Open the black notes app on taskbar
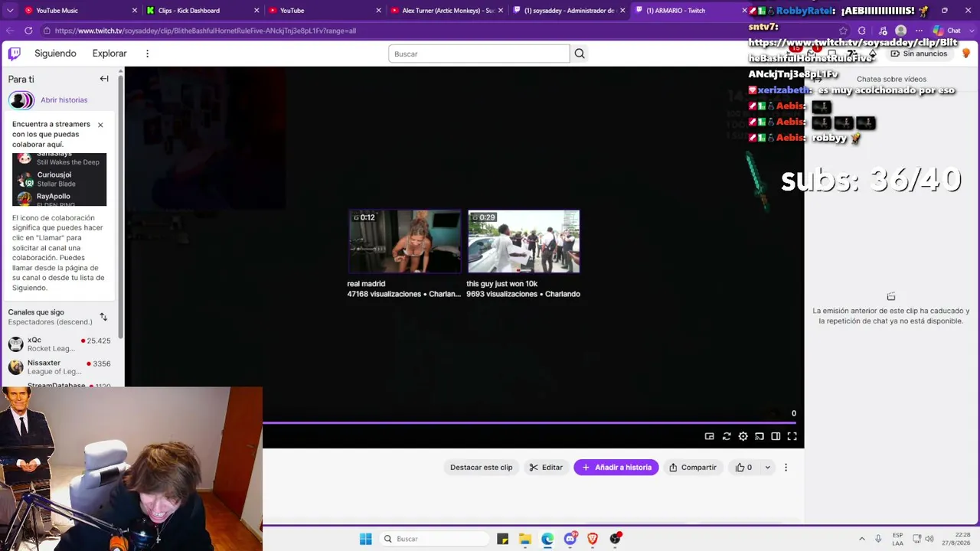The image size is (980, 551). click(x=503, y=539)
